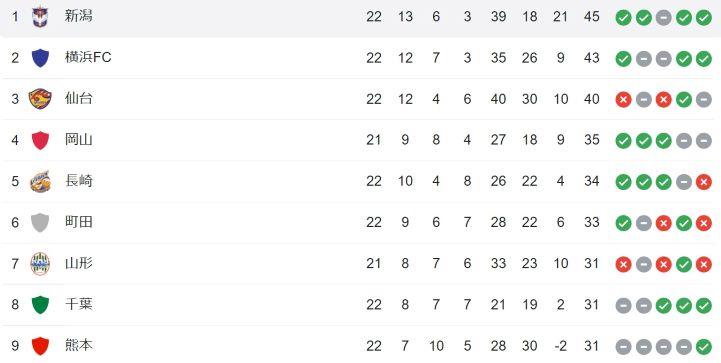Select the 山形 team crest
Image resolution: width=721 pixels, height=363 pixels.
[x=40, y=264]
